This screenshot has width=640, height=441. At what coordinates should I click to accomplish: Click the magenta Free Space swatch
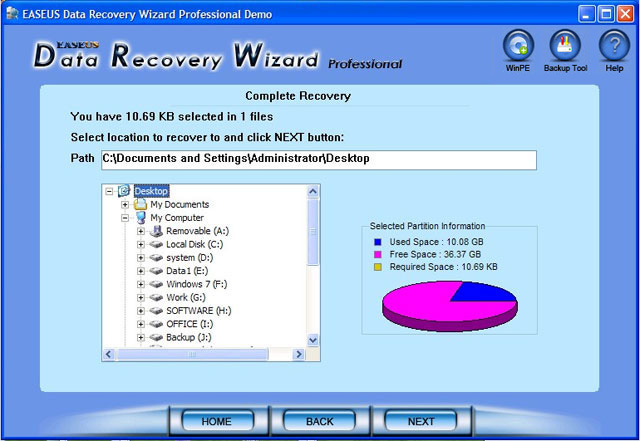pos(378,254)
